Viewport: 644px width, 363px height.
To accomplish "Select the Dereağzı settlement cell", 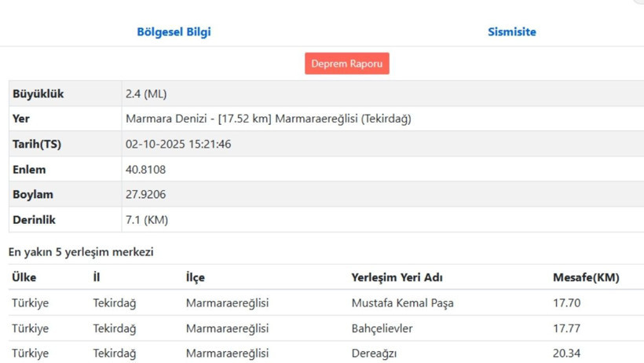I will [x=375, y=354].
